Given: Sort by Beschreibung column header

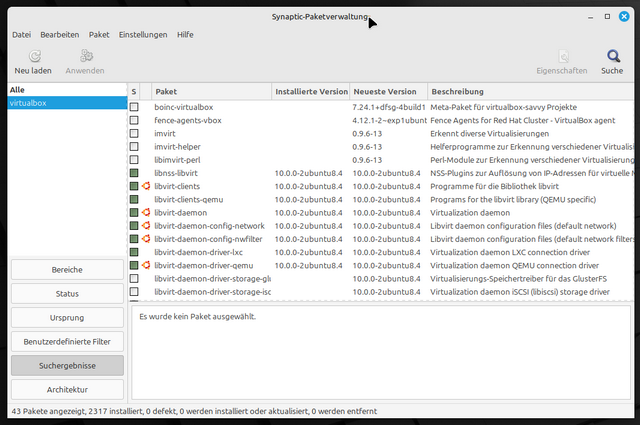Looking at the screenshot, I should click(x=531, y=91).
